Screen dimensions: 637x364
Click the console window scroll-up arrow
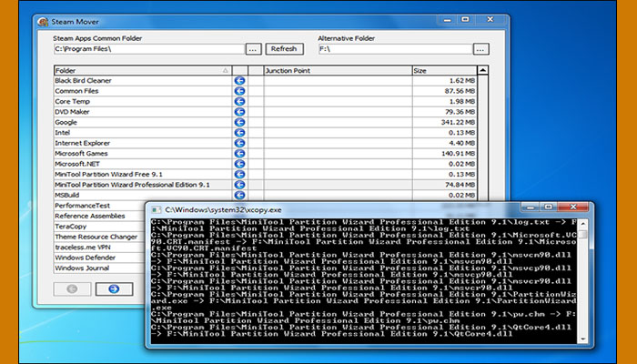click(583, 224)
